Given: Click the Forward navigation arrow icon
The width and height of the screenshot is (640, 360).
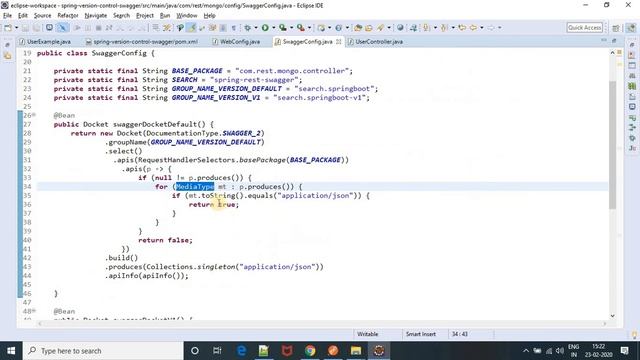Looking at the screenshot, I should click(491, 28).
